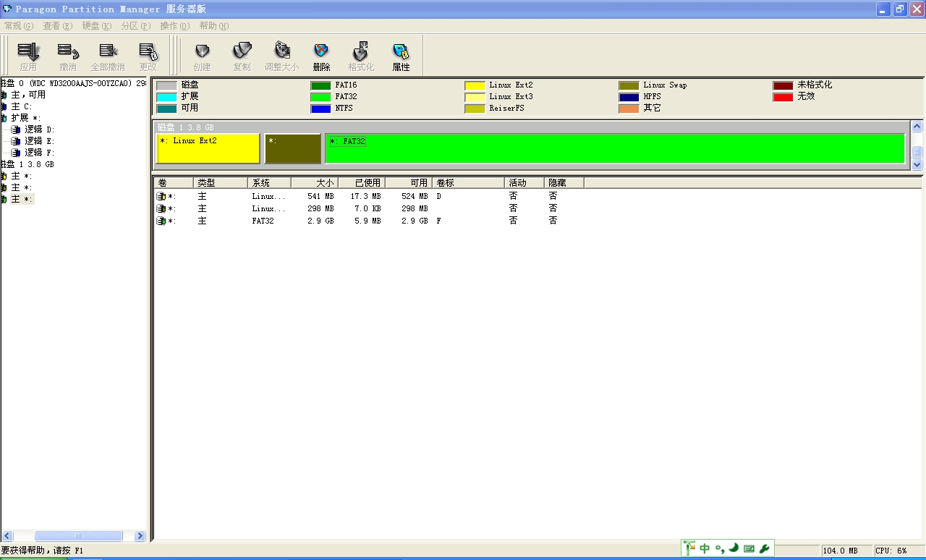Click the volume icon in the 541 MB row
The width and height of the screenshot is (926, 560).
click(x=161, y=196)
